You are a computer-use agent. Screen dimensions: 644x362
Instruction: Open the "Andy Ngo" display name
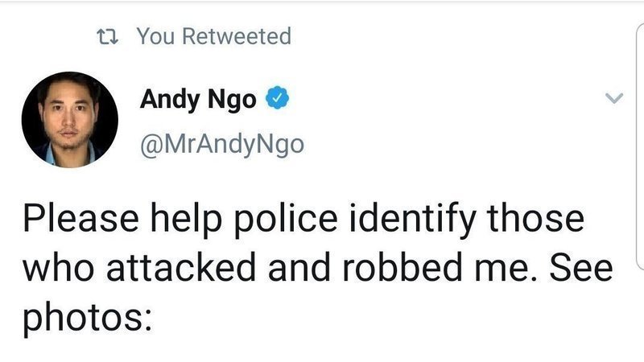[198, 100]
